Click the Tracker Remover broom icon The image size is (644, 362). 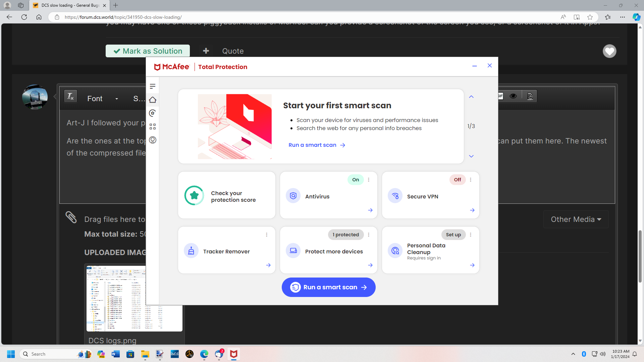point(191,251)
